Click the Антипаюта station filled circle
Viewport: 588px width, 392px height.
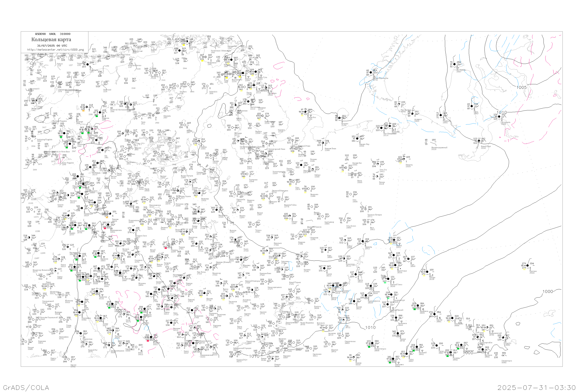click(499, 117)
